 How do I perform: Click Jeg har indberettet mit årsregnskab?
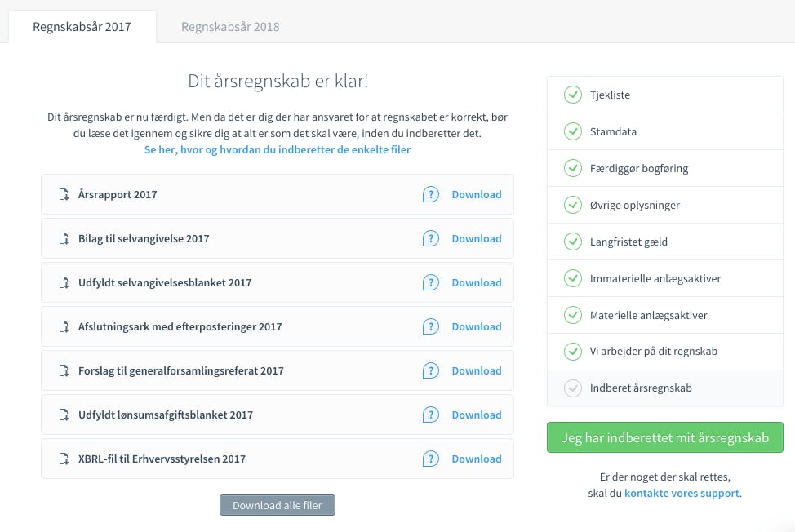coord(665,437)
